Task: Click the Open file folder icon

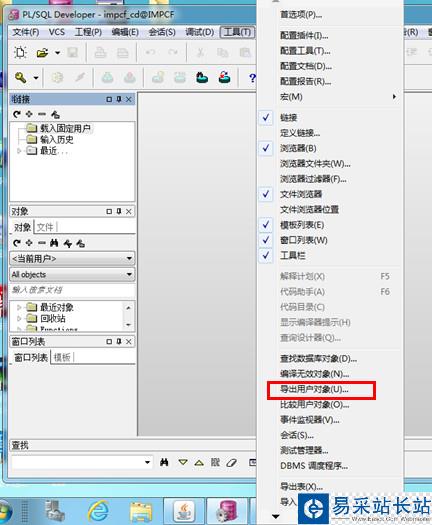Action: pos(43,53)
